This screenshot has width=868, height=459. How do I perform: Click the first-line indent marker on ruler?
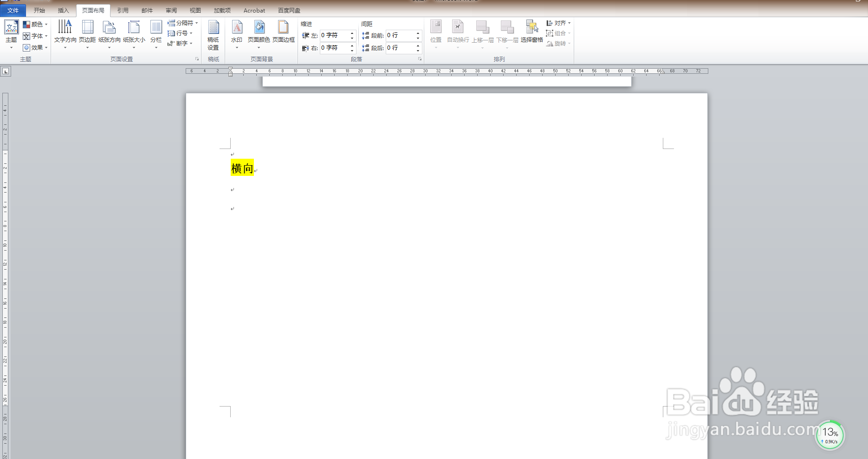tap(230, 69)
